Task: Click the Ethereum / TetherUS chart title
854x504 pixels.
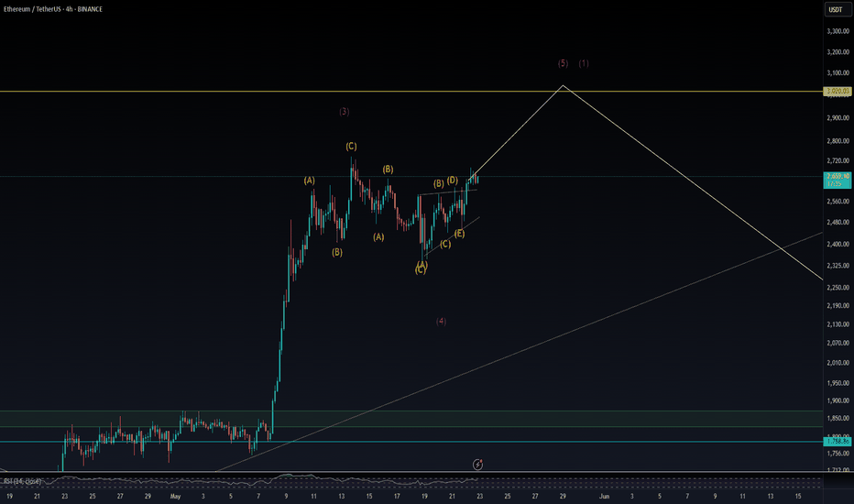Action: click(x=53, y=9)
